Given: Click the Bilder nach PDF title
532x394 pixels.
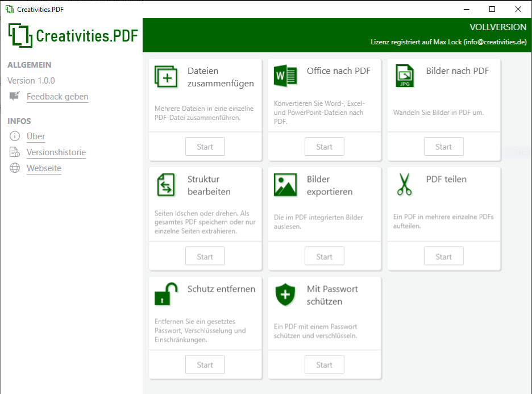Looking at the screenshot, I should (x=458, y=71).
